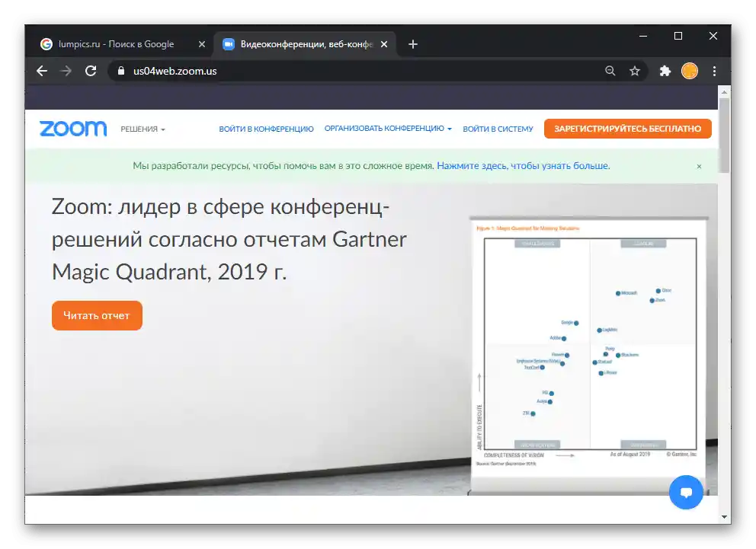Click the site security lock icon
The image size is (756, 549).
120,71
